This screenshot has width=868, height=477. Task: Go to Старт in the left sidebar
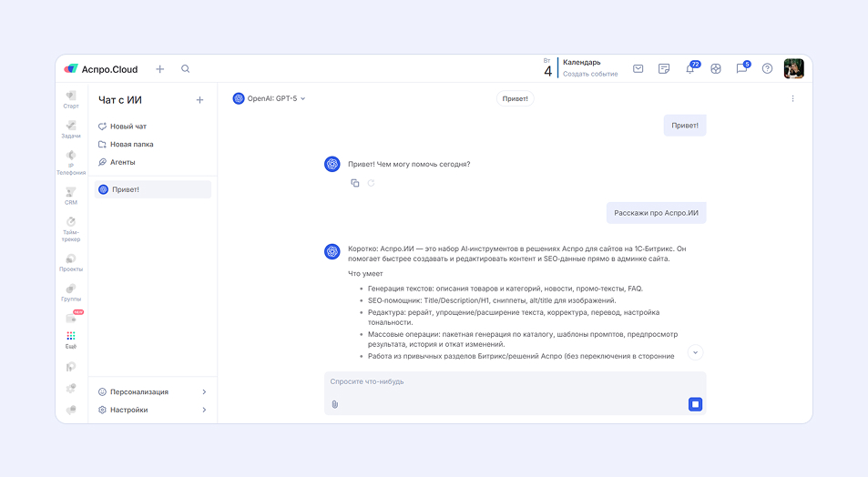(x=71, y=99)
